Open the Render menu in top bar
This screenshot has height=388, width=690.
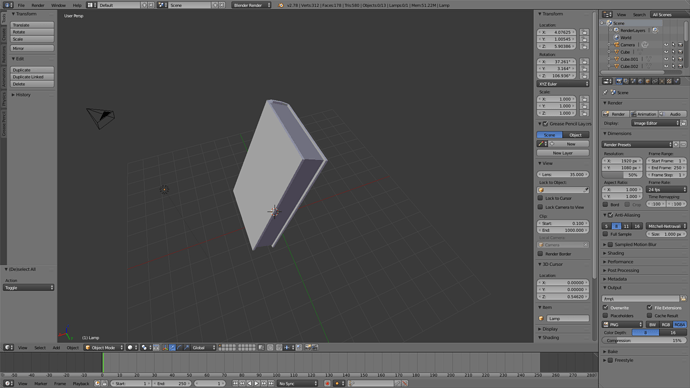click(38, 5)
